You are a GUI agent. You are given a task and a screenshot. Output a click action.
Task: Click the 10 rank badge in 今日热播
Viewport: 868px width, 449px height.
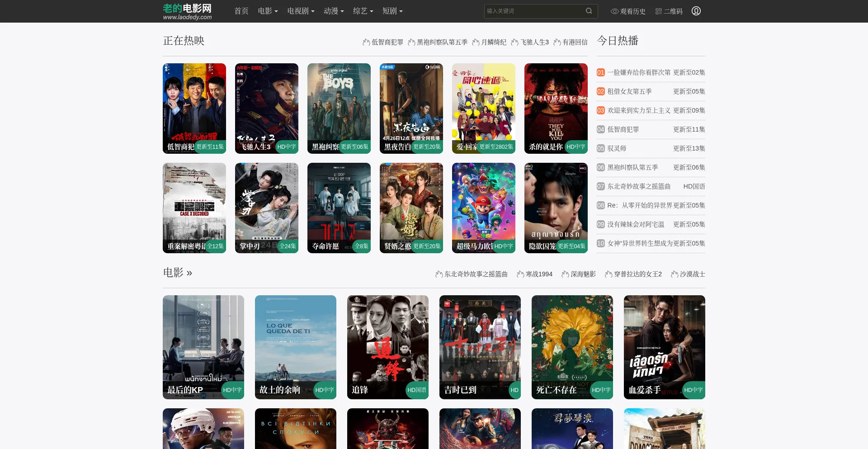click(601, 243)
